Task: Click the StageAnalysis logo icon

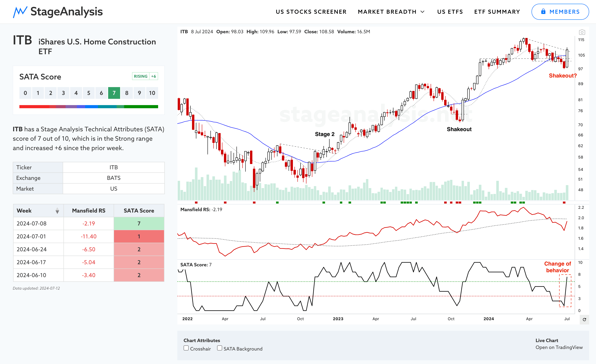Action: (20, 12)
